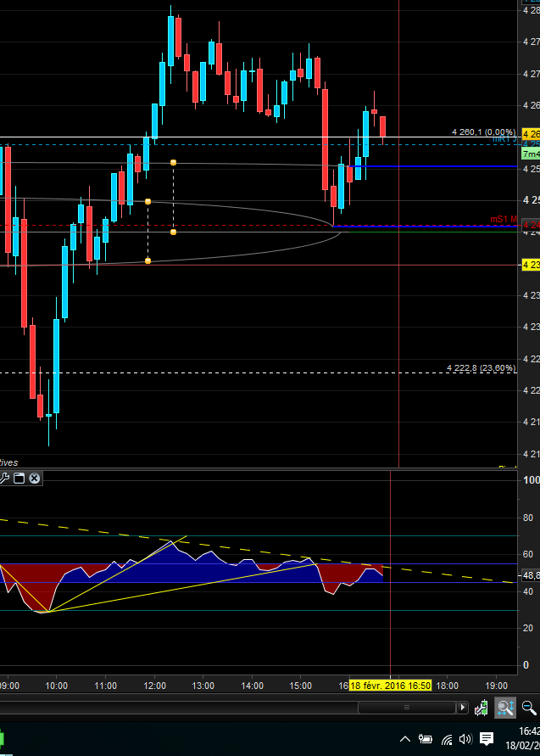Click the 12:00 time axis label

tap(154, 686)
